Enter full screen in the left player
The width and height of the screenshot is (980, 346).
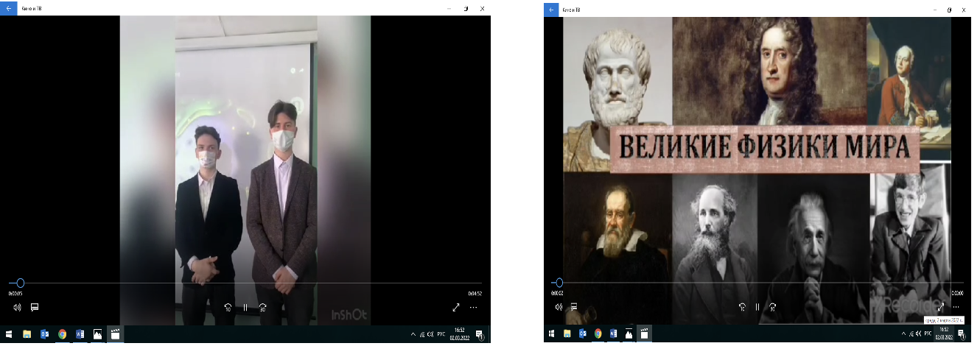pyautogui.click(x=456, y=307)
